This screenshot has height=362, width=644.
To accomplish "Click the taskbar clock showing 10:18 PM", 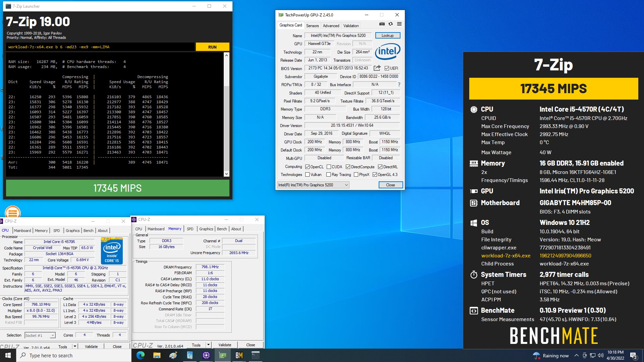I will pos(615,355).
